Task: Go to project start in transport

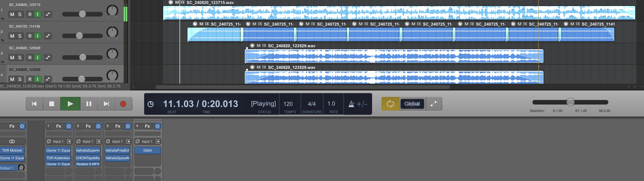Action: pos(34,104)
